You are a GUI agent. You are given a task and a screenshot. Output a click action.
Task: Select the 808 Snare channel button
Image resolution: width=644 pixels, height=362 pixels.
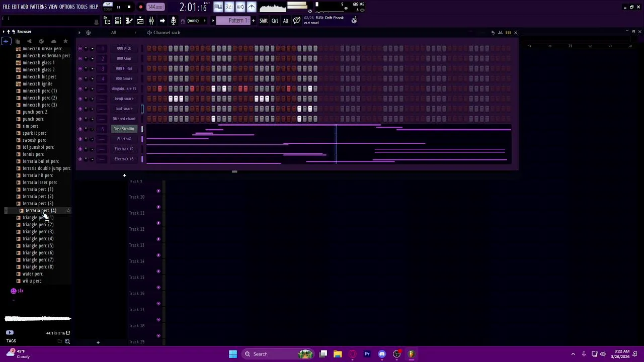pos(124,78)
